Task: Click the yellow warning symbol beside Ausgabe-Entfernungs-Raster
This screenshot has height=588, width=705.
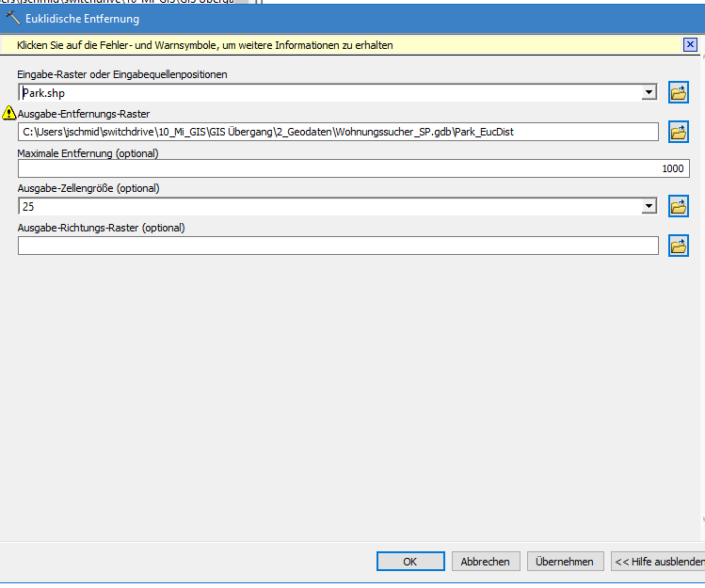Action: pos(9,114)
